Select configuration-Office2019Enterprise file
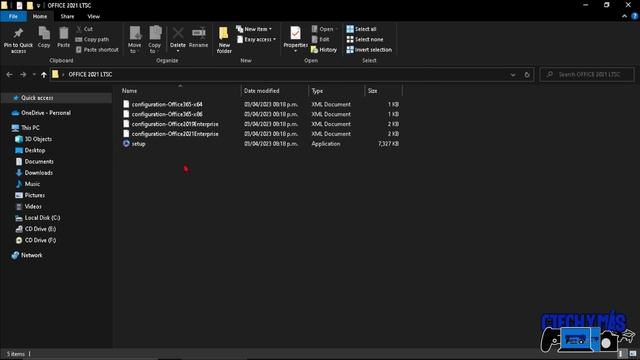The height and width of the screenshot is (360, 640). 175,124
